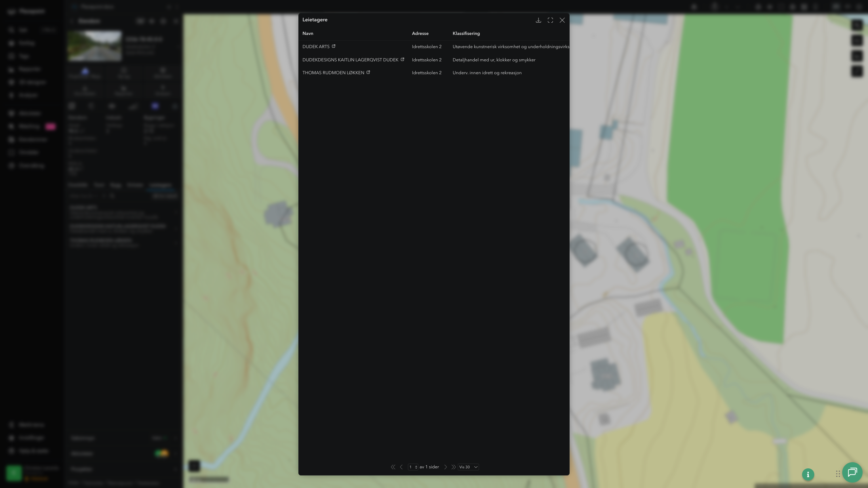Image resolution: width=868 pixels, height=488 pixels.
Task: Download the Leietagere table
Action: pos(538,20)
